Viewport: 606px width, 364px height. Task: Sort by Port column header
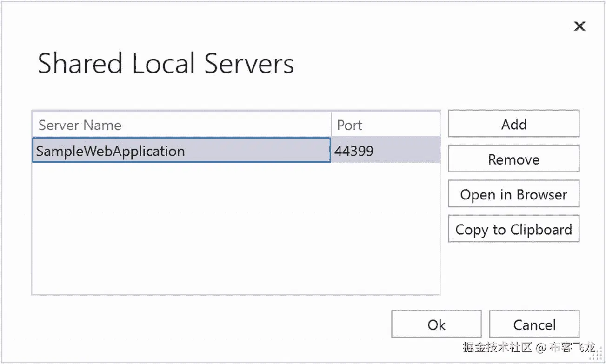point(386,125)
